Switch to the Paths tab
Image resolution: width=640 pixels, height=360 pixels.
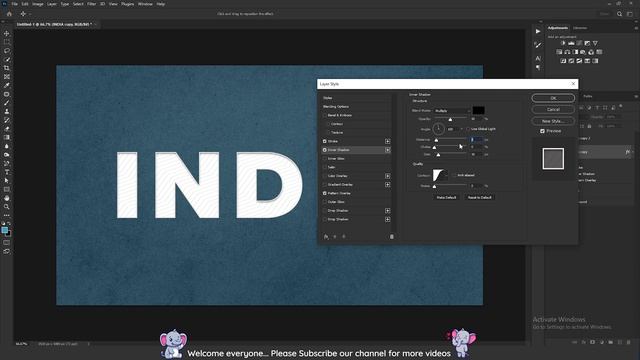[x=588, y=97]
